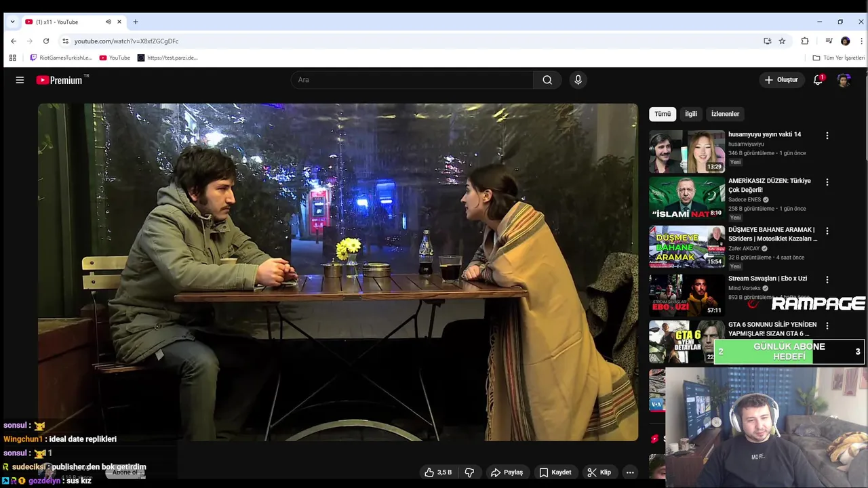The width and height of the screenshot is (868, 488).
Task: Open new browser tab
Action: tap(136, 22)
